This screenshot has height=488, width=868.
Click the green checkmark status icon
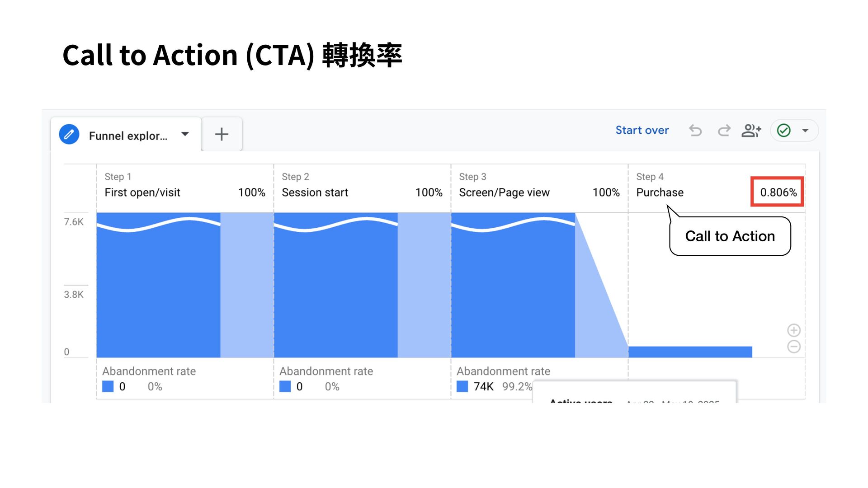click(783, 131)
